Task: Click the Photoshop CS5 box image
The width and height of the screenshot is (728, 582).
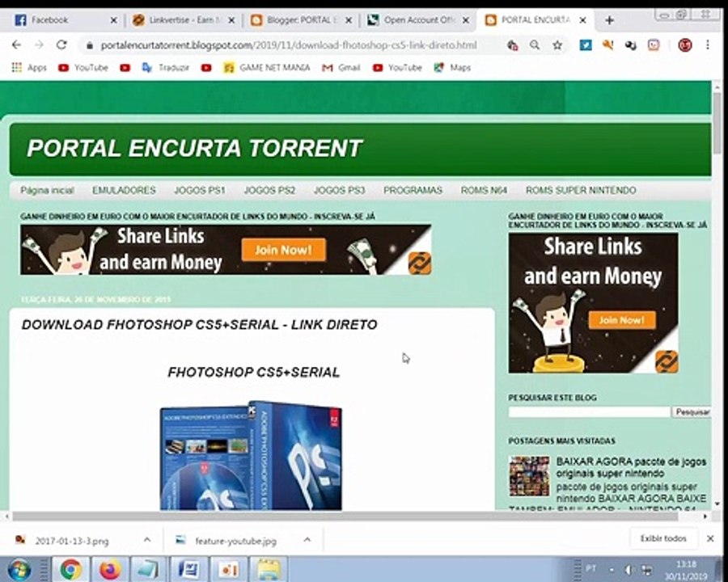Action: [251, 456]
